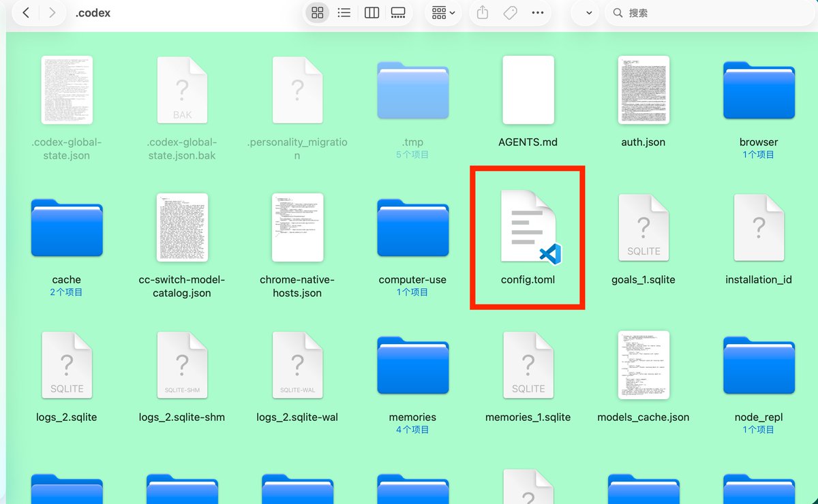Select the logs_2.sqlite file icon
Viewport: 818px width, 504px height.
click(x=67, y=365)
